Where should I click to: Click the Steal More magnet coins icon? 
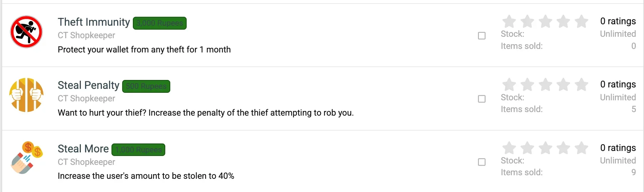tap(26, 158)
